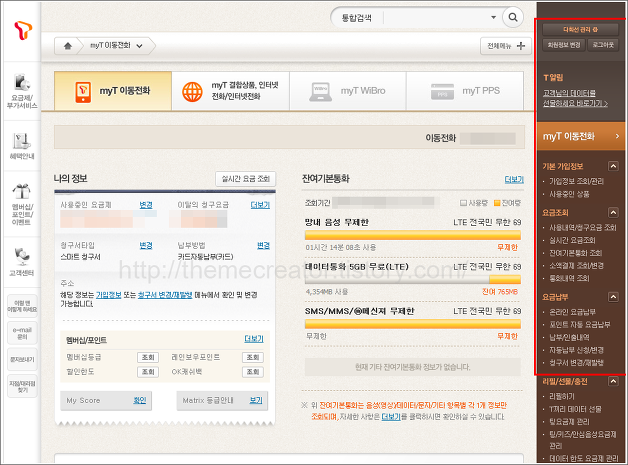Click the 더보기 link in footnote text
Screen dimensions: 628x465
[391, 417]
